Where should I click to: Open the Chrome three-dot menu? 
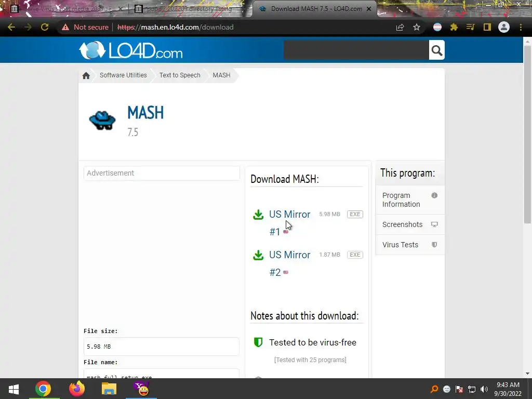pos(521,27)
